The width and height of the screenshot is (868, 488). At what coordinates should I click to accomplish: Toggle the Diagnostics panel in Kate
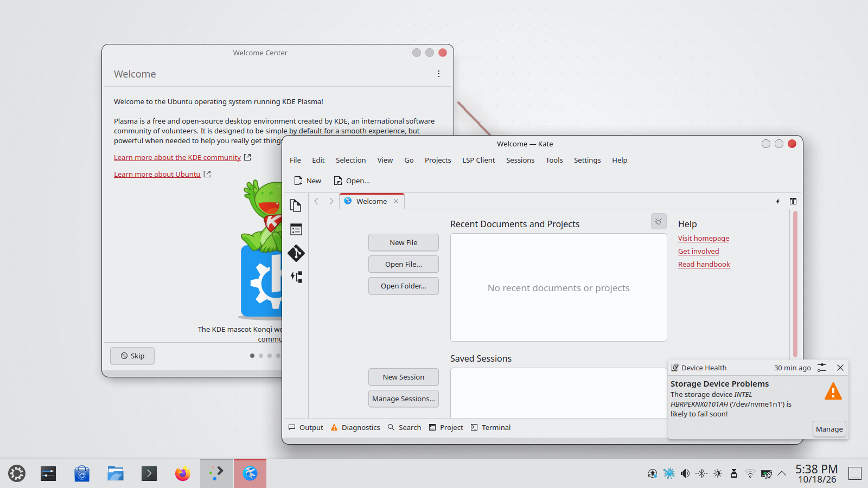tap(356, 427)
